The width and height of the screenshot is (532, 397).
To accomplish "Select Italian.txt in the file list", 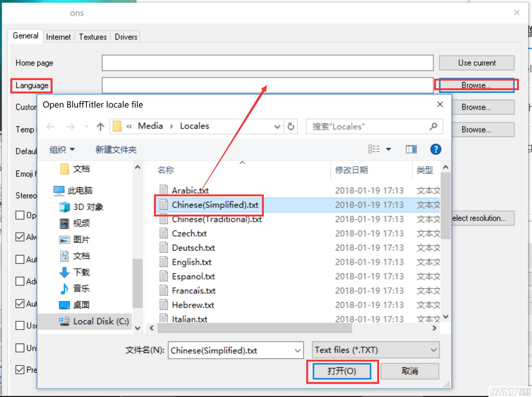I will (x=190, y=319).
